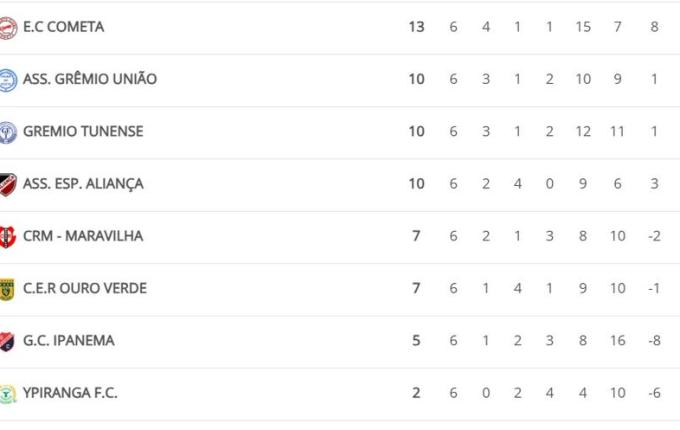Open the C.E.R OURO VERDE team name
The height and width of the screenshot is (430, 680).
click(85, 289)
